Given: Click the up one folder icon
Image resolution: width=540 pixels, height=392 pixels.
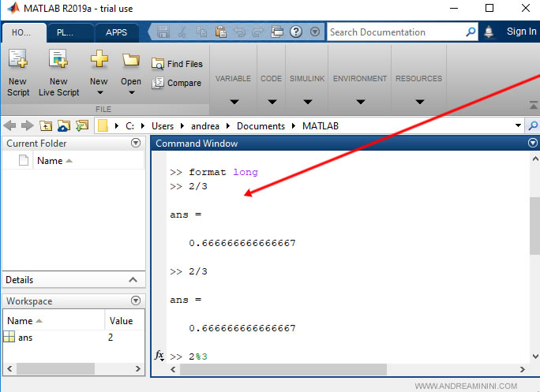Looking at the screenshot, I should (46, 126).
